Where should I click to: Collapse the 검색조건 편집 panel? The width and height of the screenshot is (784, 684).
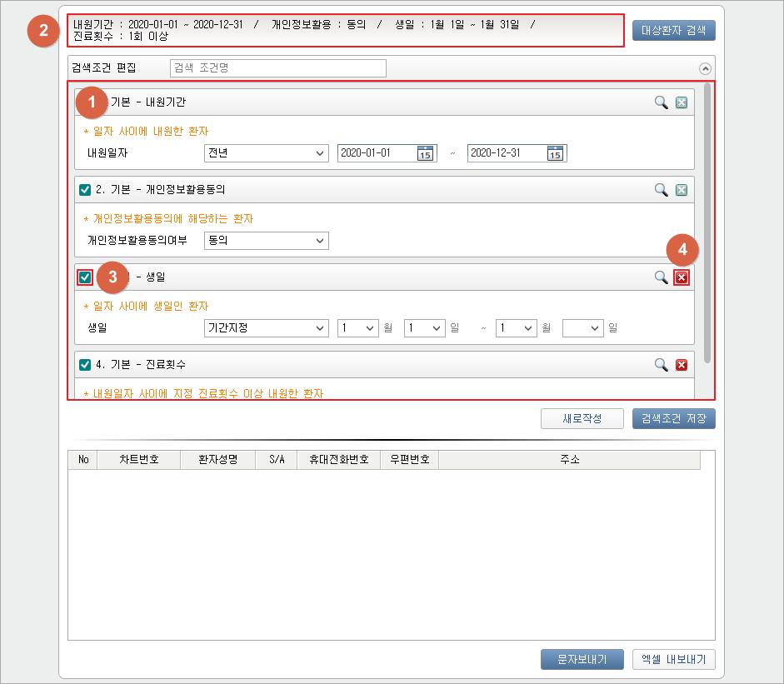tap(706, 69)
